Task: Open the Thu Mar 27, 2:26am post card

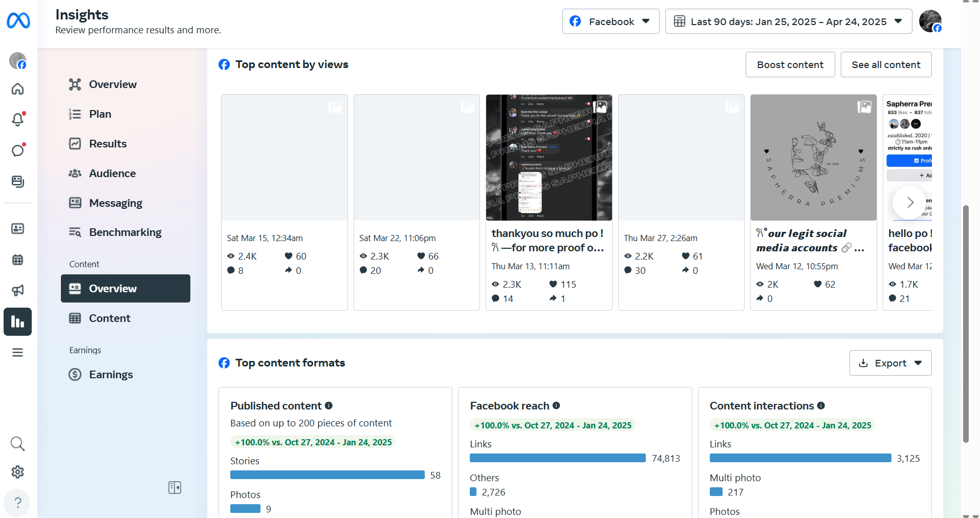Action: click(x=681, y=202)
